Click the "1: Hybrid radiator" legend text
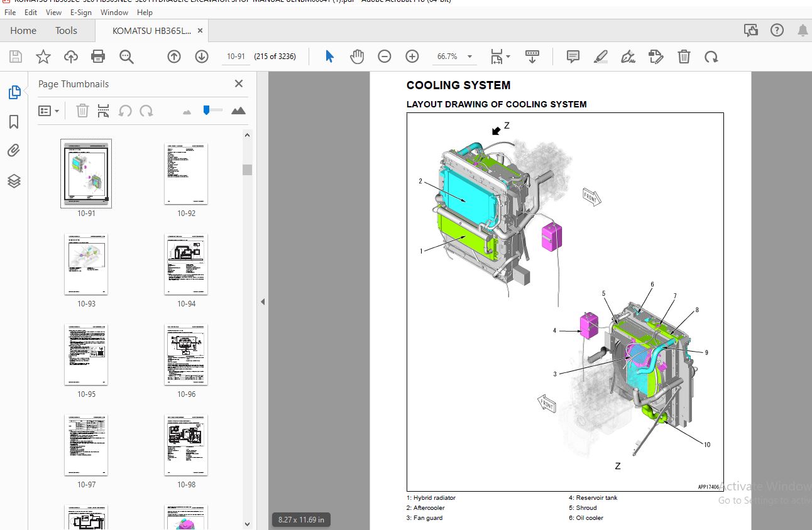The image size is (812, 530). click(x=431, y=498)
